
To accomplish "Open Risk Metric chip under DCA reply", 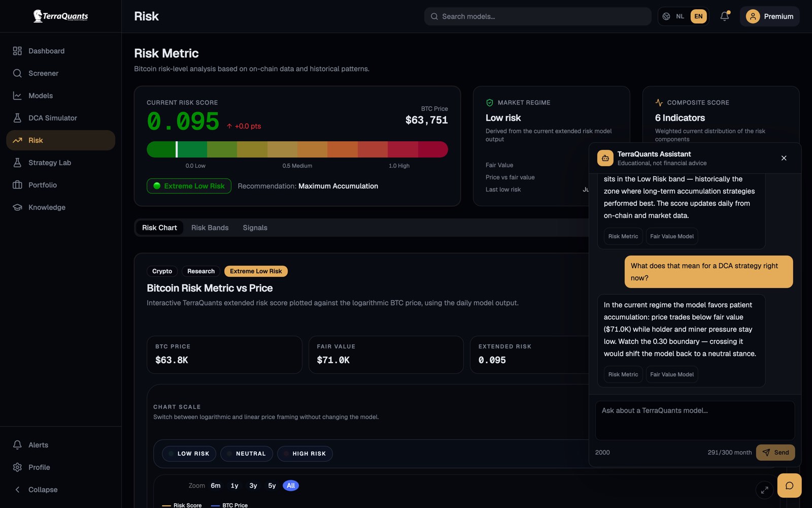I will pos(623,374).
